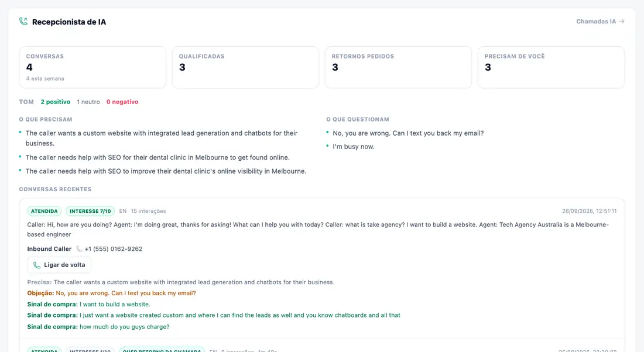644x352 pixels.
Task: Filter by 2 positivo tone
Action: coord(56,102)
